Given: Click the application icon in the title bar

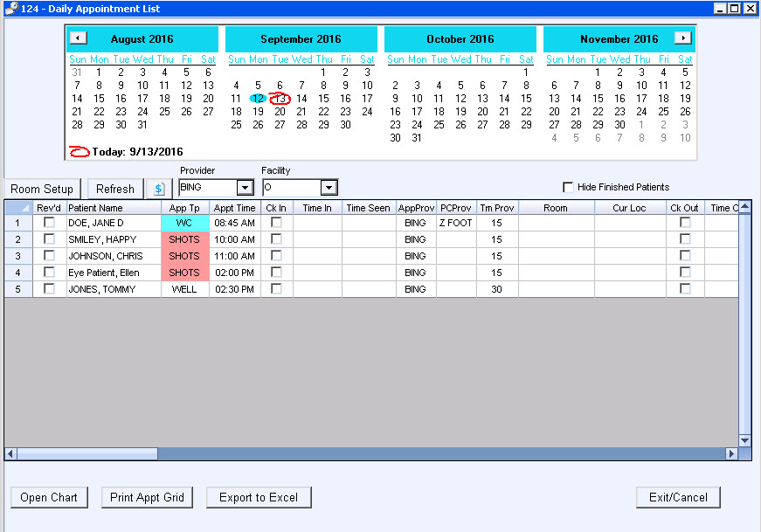Looking at the screenshot, I should pos(11,8).
